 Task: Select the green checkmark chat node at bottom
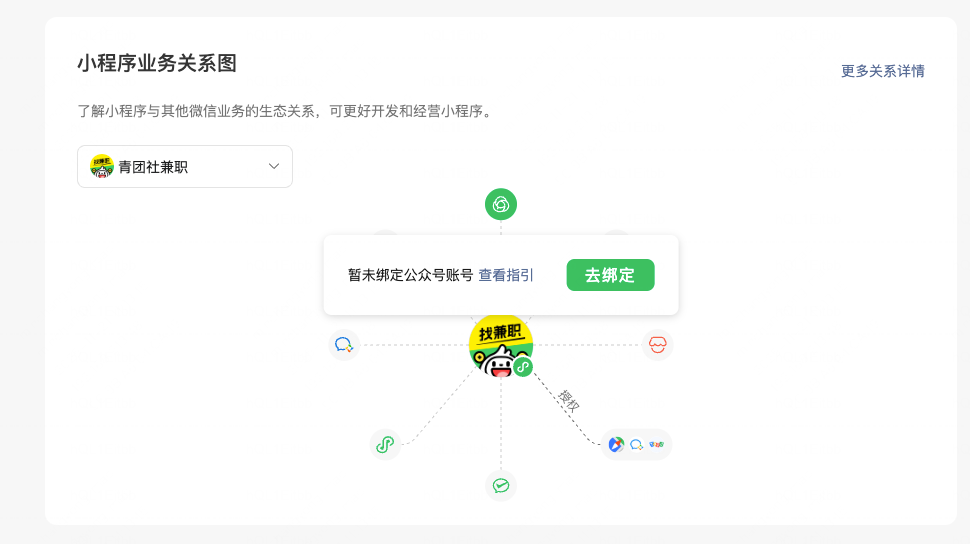click(x=500, y=486)
